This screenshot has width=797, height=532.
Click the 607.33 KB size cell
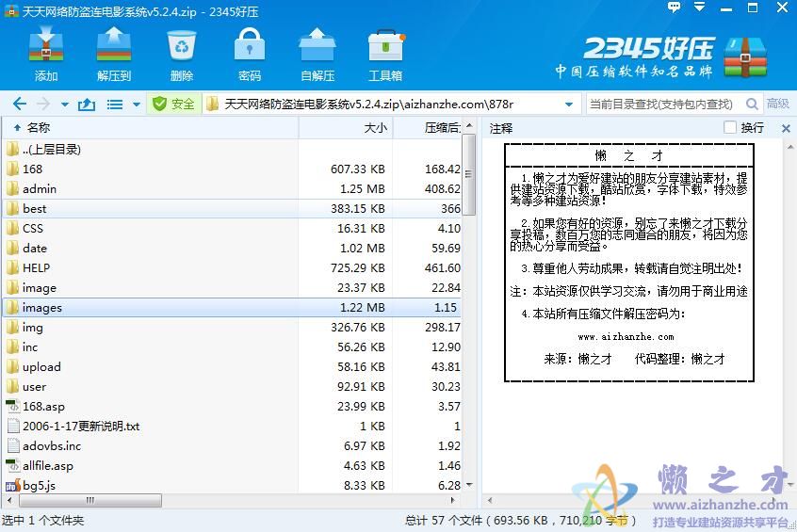(x=358, y=169)
